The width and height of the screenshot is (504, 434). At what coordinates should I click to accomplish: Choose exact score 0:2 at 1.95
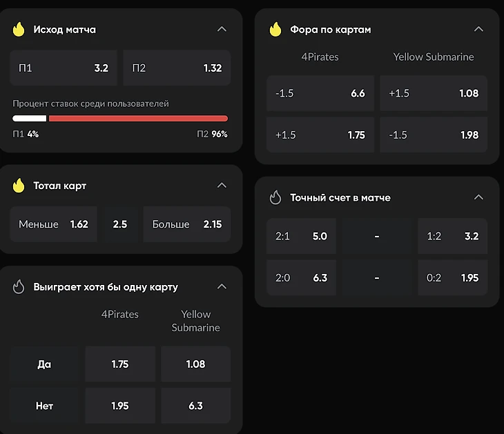(452, 277)
